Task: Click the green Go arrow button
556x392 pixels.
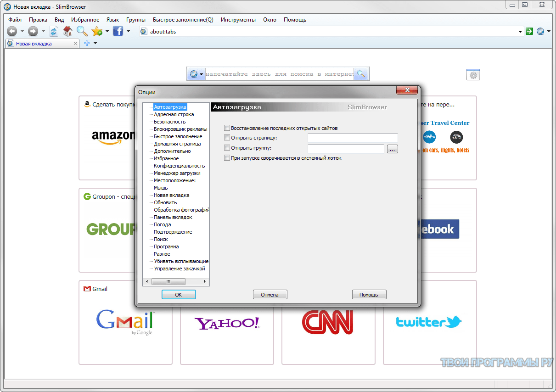Action: (x=529, y=31)
